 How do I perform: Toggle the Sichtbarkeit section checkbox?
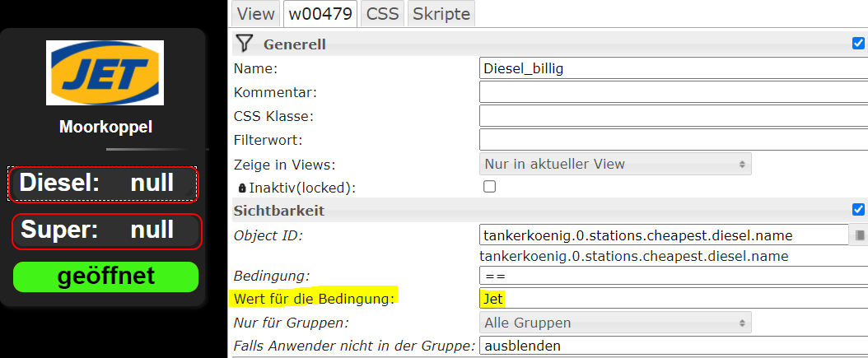tap(859, 210)
